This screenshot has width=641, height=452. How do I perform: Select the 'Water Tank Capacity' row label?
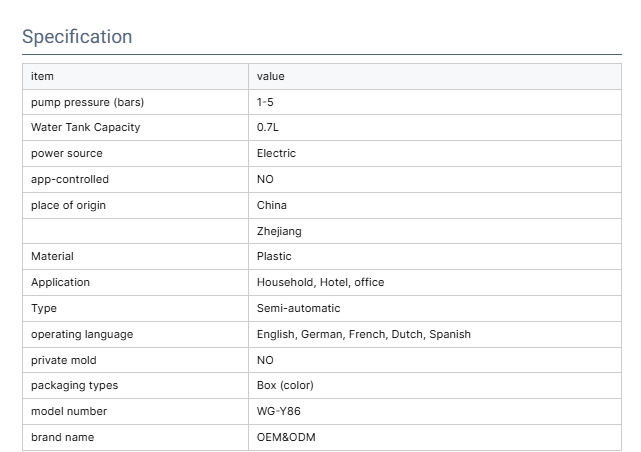click(85, 127)
